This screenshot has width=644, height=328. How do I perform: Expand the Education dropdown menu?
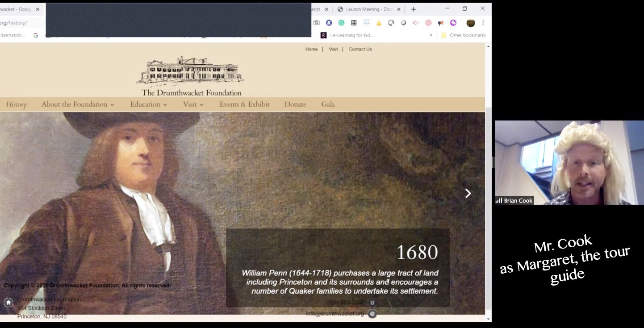pos(148,104)
